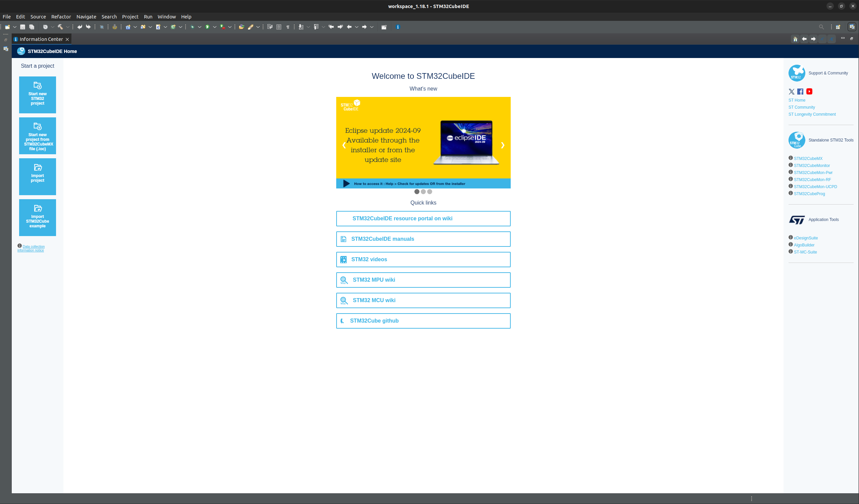
Task: Toggle Show Whitespace Characters pilcrow icon
Action: coord(288,27)
